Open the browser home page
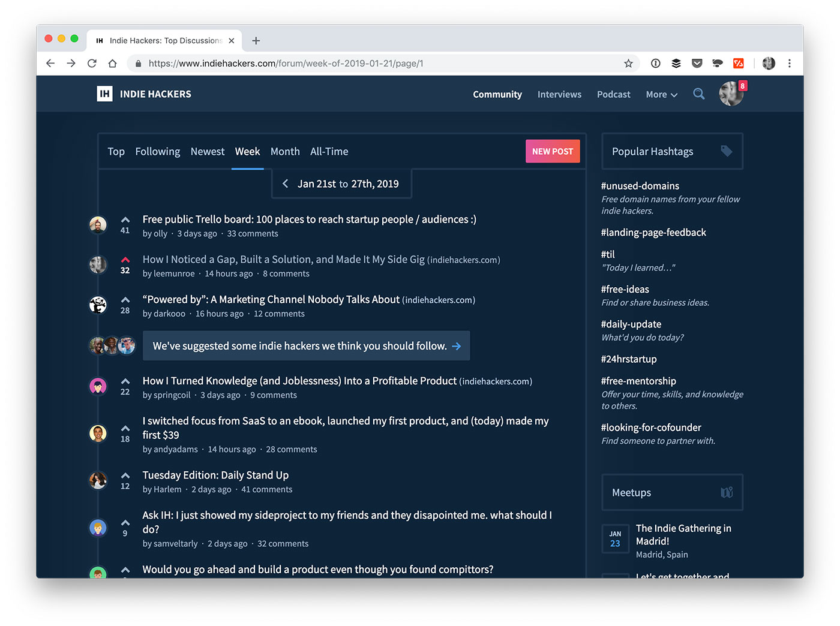 112,63
